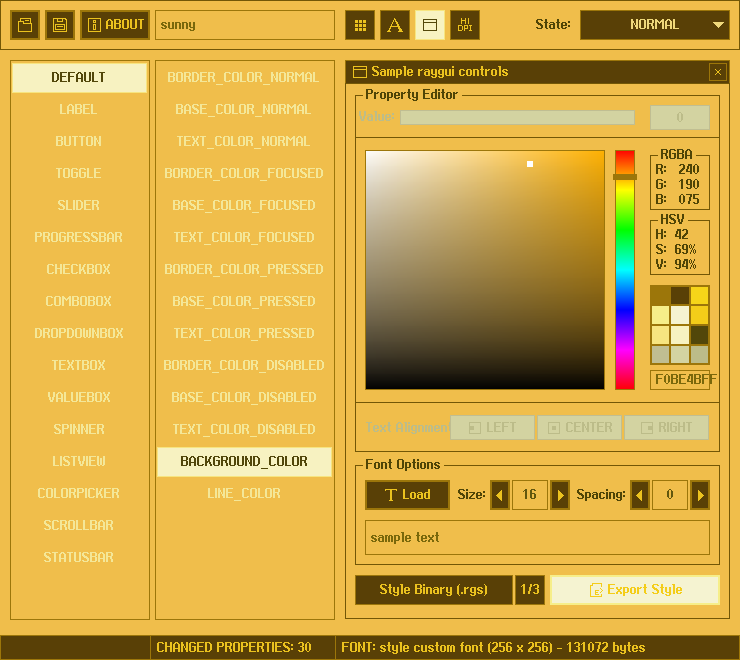Open the ABOUT info window
Image resolution: width=740 pixels, height=660 pixels.
115,25
